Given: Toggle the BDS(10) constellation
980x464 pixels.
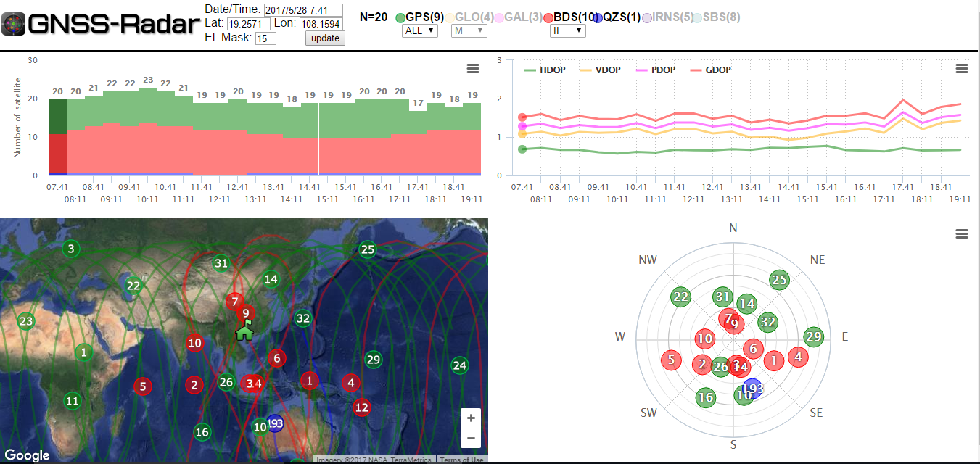Looking at the screenshot, I should pos(569,17).
